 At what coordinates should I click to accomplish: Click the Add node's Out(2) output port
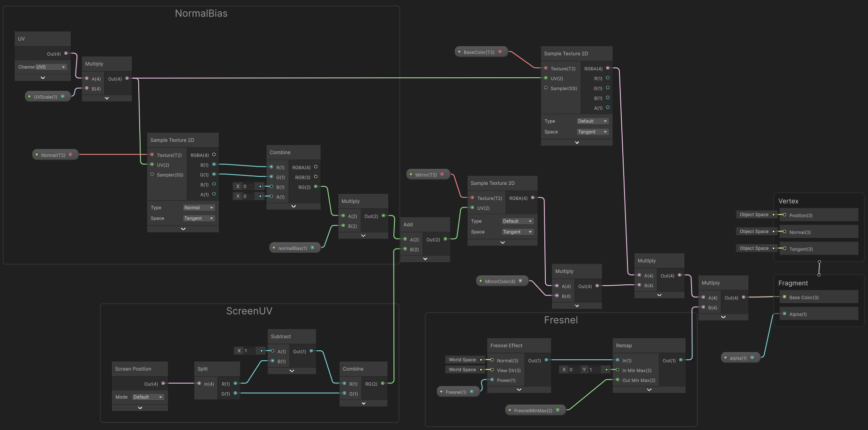(445, 239)
